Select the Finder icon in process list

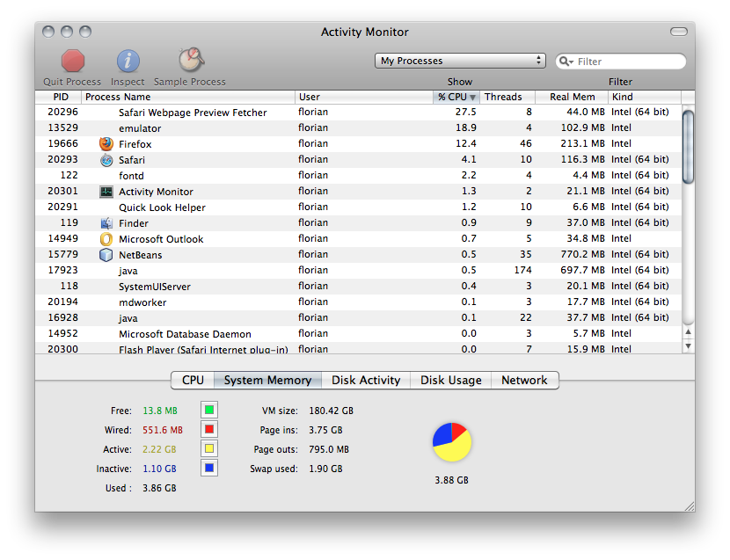pos(106,223)
